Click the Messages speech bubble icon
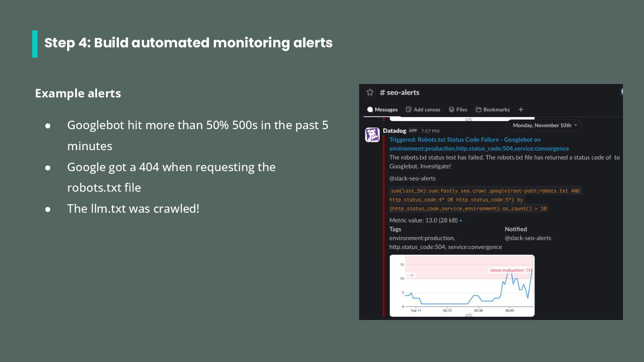This screenshot has width=644, height=362. pos(370,109)
